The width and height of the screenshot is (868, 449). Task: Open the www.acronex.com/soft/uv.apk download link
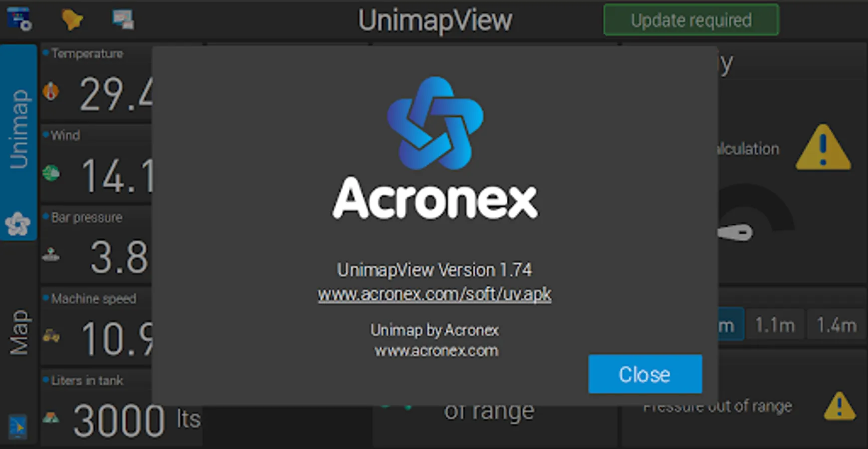pos(435,294)
